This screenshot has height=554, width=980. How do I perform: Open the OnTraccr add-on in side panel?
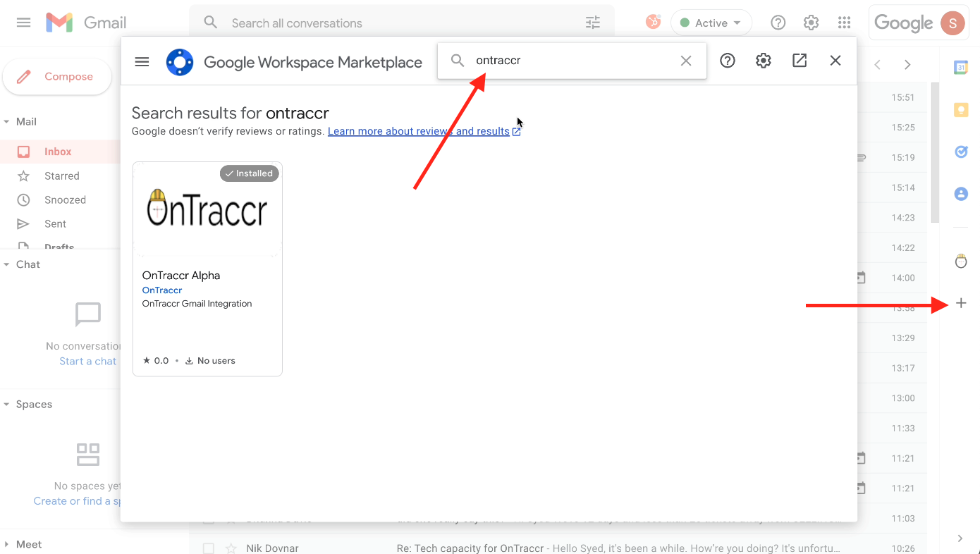(x=961, y=261)
